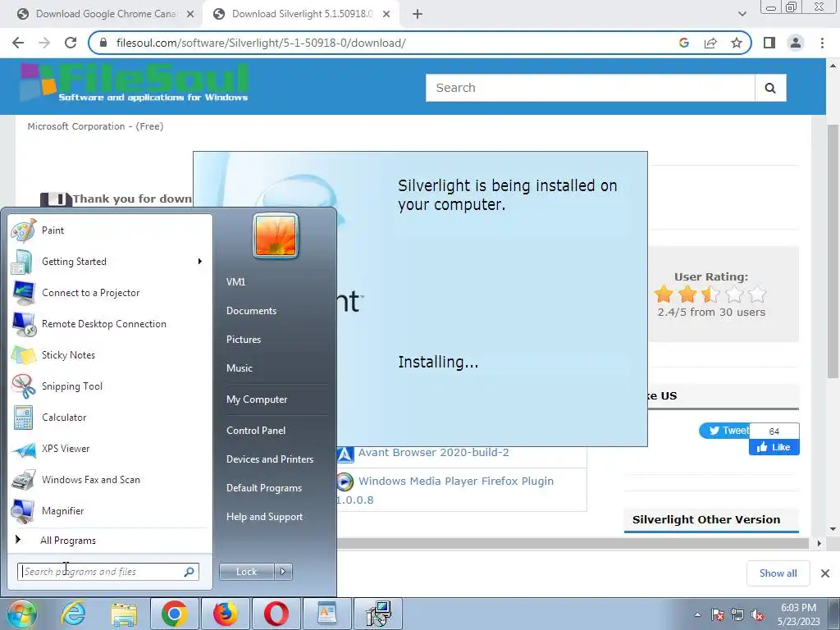Screen dimensions: 840x630
Task: Go back to the previous page
Action: [18, 43]
